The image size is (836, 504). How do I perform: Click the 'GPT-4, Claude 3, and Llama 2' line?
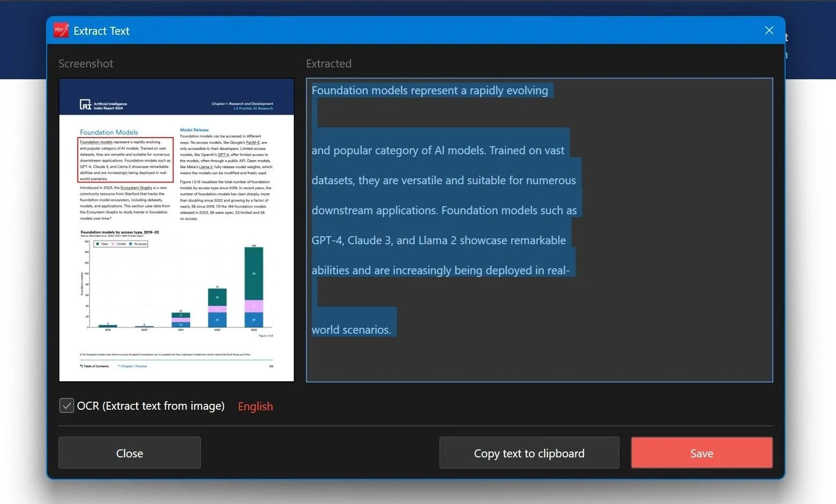(x=438, y=240)
